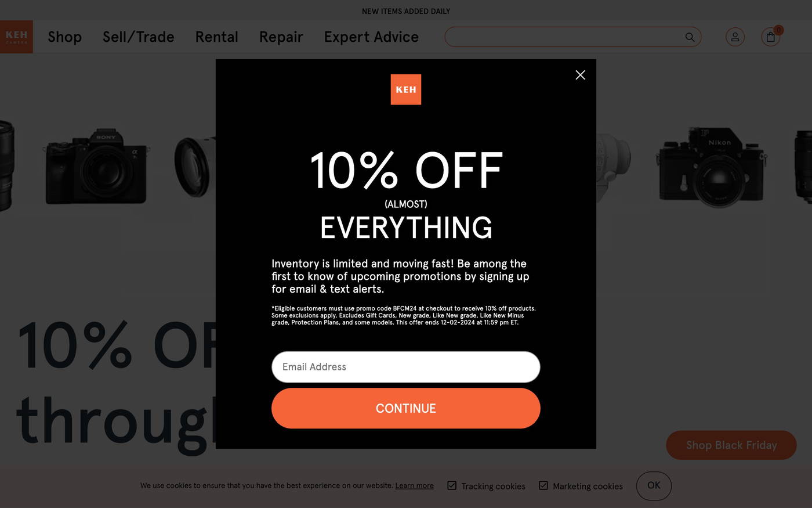Click the cart item count badge
Image resolution: width=812 pixels, height=508 pixels.
coord(778,30)
